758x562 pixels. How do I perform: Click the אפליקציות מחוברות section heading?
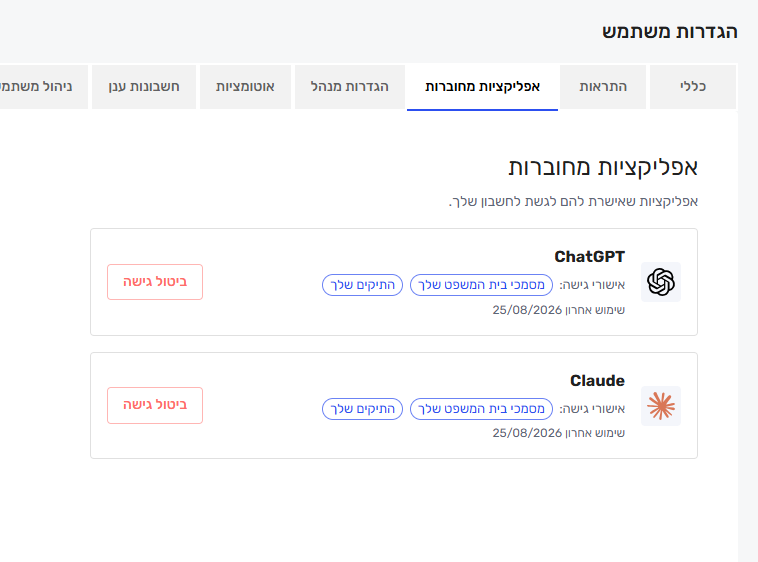point(603,167)
